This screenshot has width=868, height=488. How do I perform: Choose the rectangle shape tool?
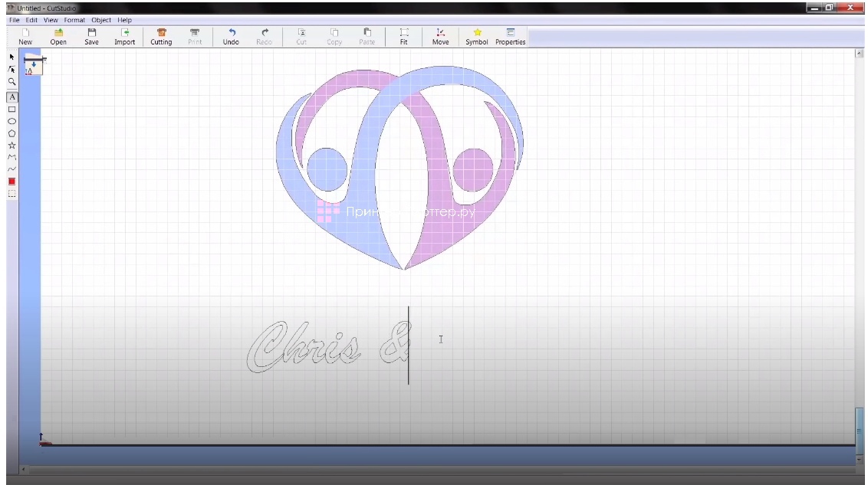(x=12, y=110)
